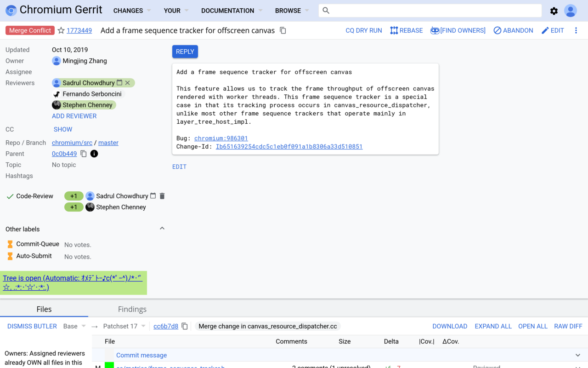The height and width of the screenshot is (368, 588).
Task: Click Stephen Chenney's avatar in reviewers
Action: pos(57,105)
